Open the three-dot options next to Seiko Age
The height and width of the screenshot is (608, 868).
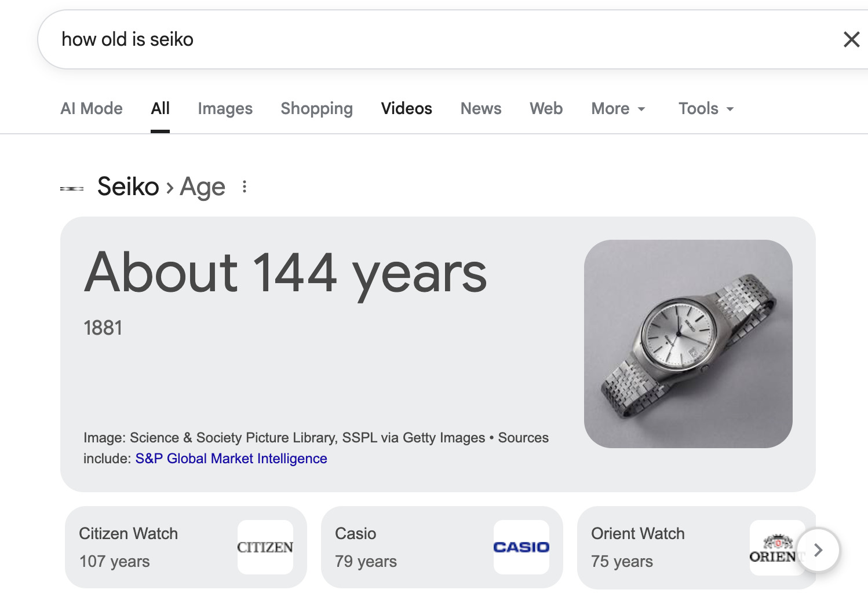[245, 186]
